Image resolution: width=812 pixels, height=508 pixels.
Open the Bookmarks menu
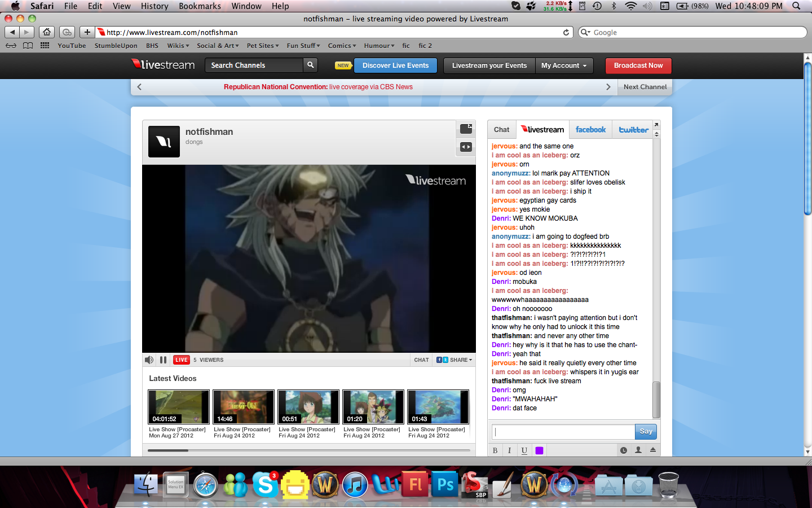[200, 6]
